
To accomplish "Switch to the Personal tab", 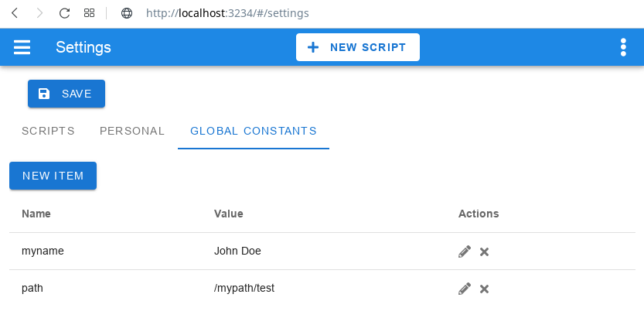I will click(x=132, y=131).
